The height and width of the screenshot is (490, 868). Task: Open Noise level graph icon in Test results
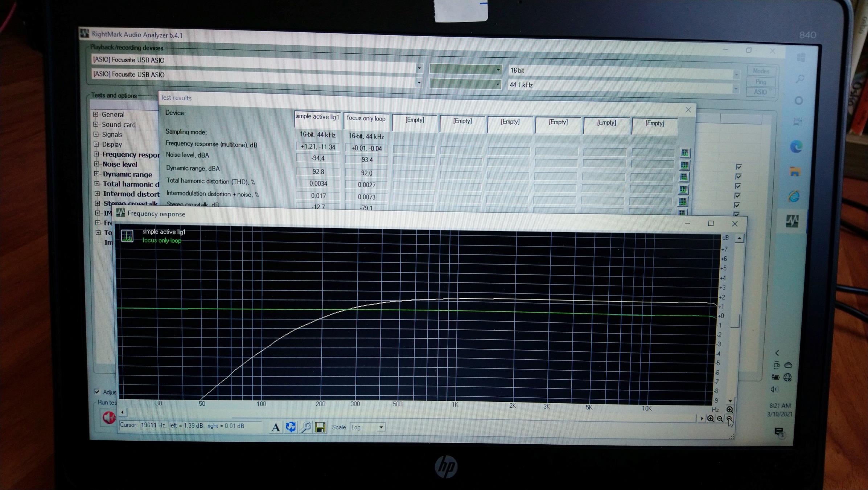pyautogui.click(x=684, y=165)
